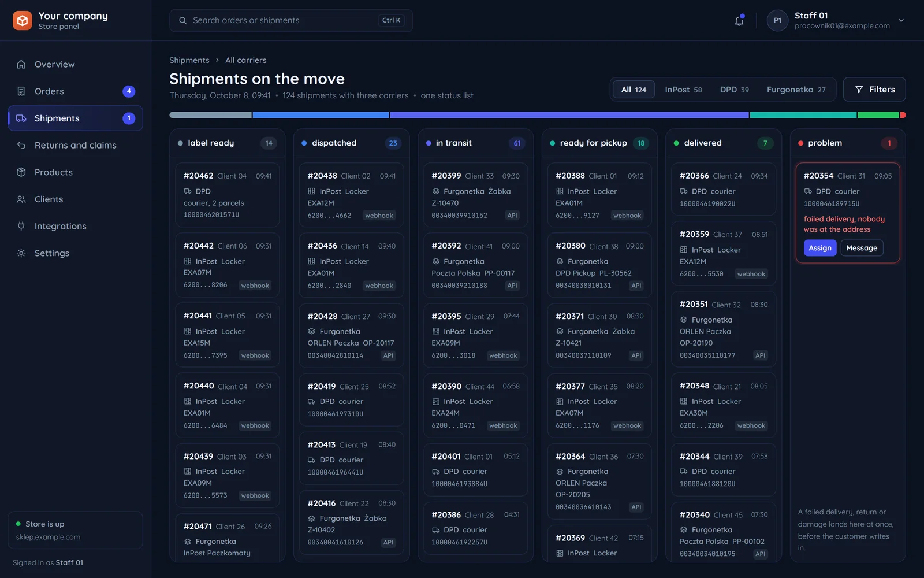Click the InPost locker icon on #20438
Screen dimensions: 924x578
click(311, 191)
